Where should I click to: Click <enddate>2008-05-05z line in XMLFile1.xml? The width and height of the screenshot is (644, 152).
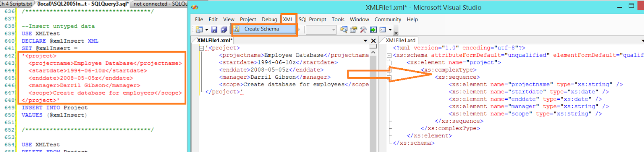click(x=271, y=70)
